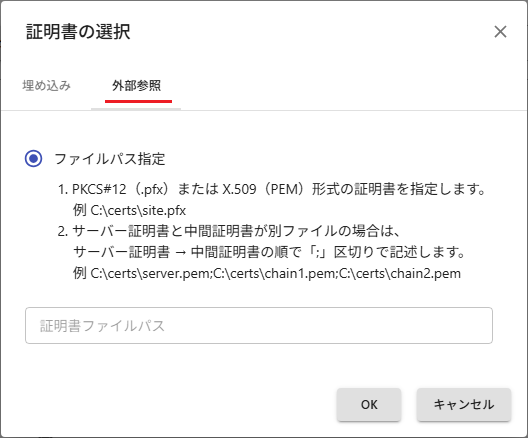Focus the 証明書ファイルパス input field

click(x=259, y=326)
